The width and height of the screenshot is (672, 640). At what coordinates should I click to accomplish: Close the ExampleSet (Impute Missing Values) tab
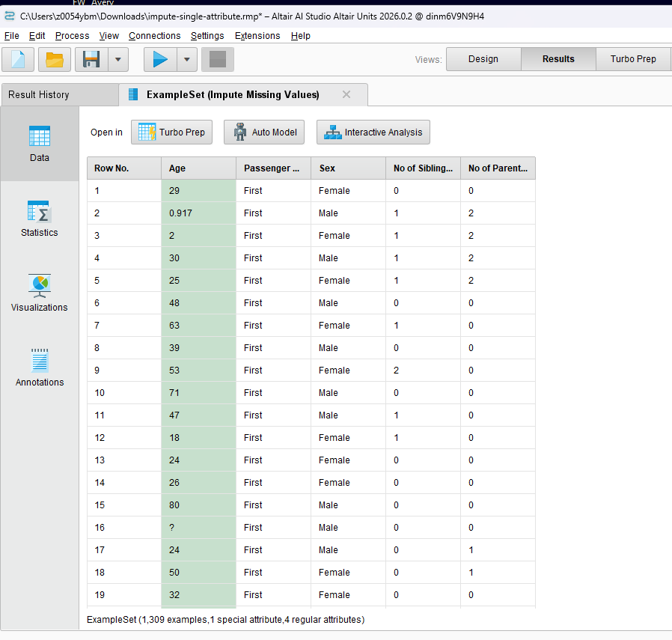click(x=346, y=94)
